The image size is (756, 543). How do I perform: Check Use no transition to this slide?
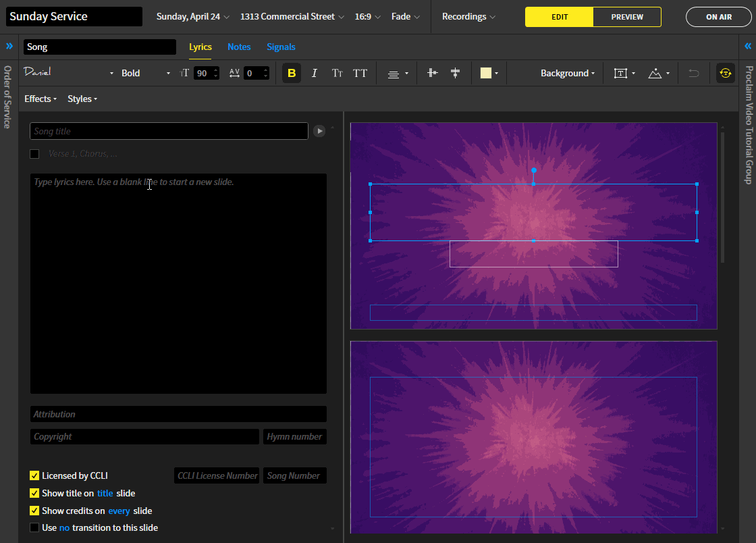34,527
